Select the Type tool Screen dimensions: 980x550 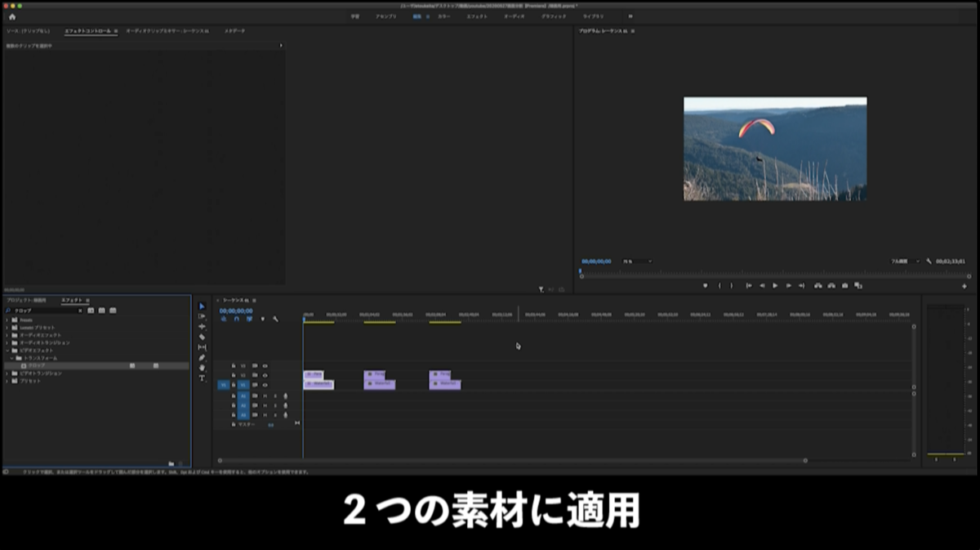tap(202, 378)
